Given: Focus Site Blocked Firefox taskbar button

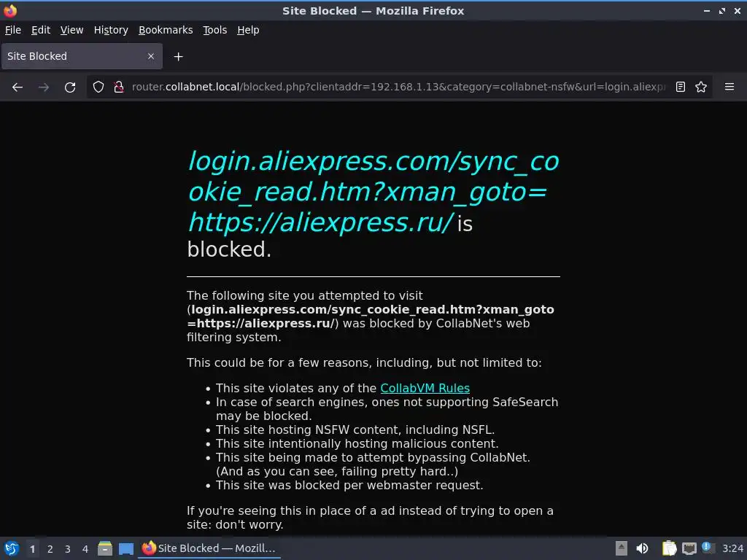Looking at the screenshot, I should [209, 548].
